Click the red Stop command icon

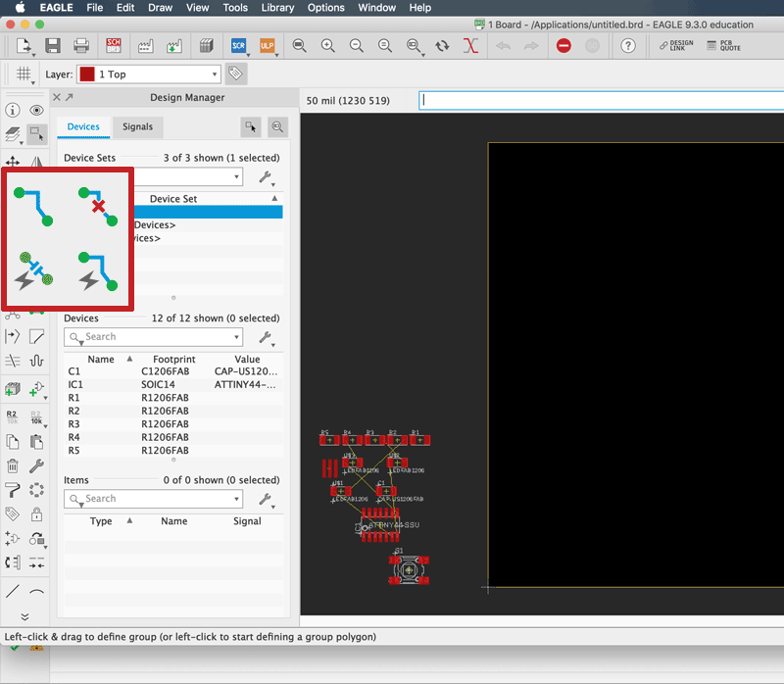pyautogui.click(x=563, y=45)
